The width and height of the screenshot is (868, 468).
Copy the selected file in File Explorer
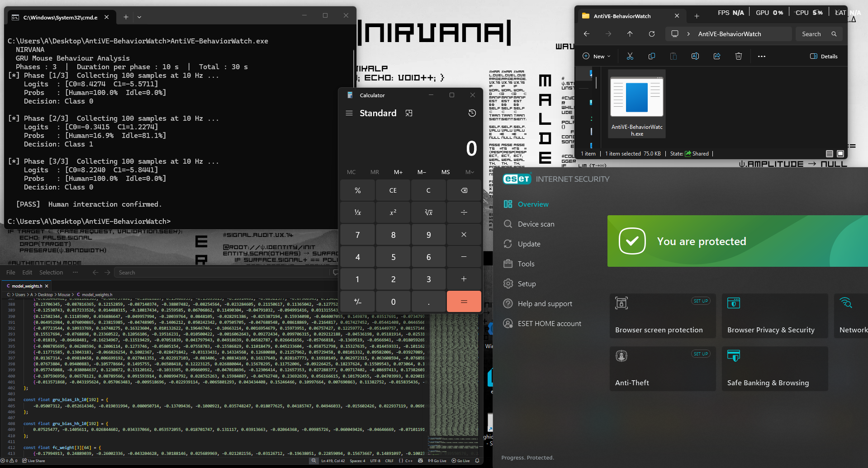pyautogui.click(x=652, y=56)
